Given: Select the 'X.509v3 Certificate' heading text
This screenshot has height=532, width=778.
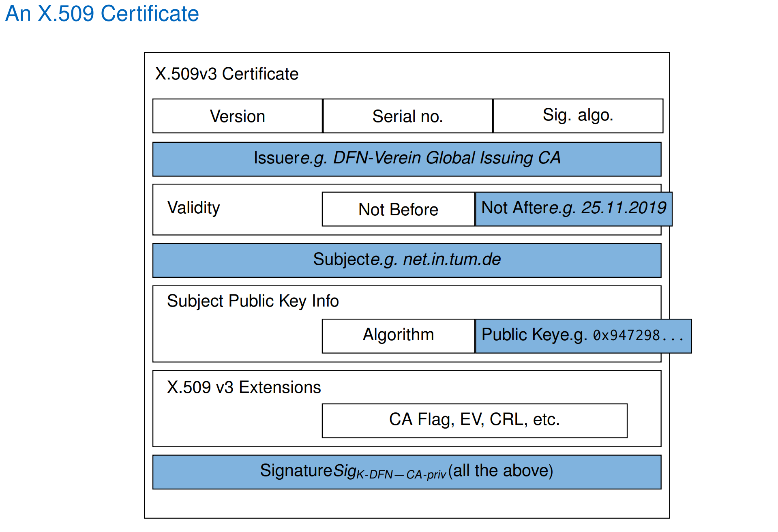Looking at the screenshot, I should tap(227, 74).
